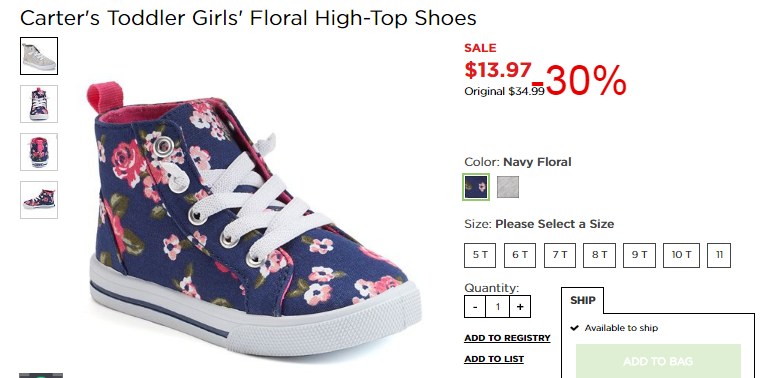
Task: Pick the gray color swatch
Action: 508,187
